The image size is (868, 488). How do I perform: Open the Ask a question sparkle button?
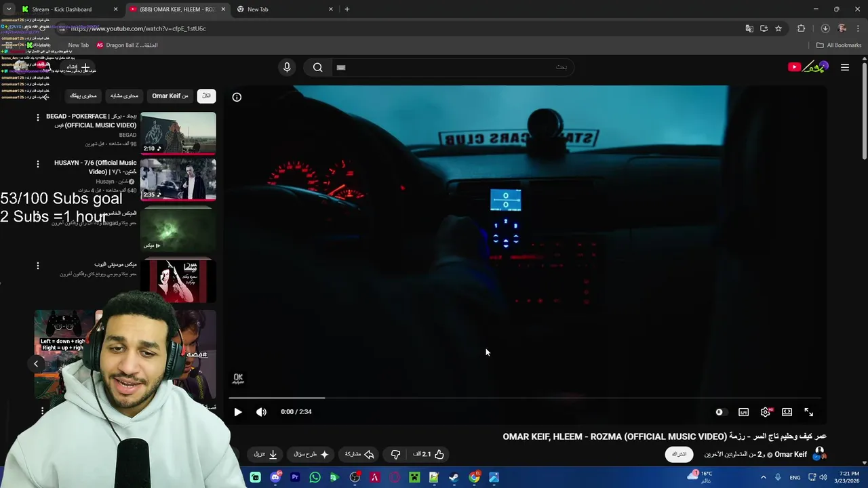click(x=311, y=454)
